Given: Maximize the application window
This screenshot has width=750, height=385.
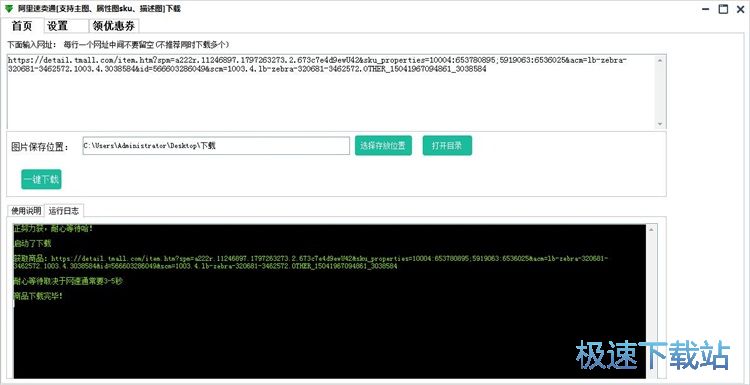Looking at the screenshot, I should click(x=723, y=9).
